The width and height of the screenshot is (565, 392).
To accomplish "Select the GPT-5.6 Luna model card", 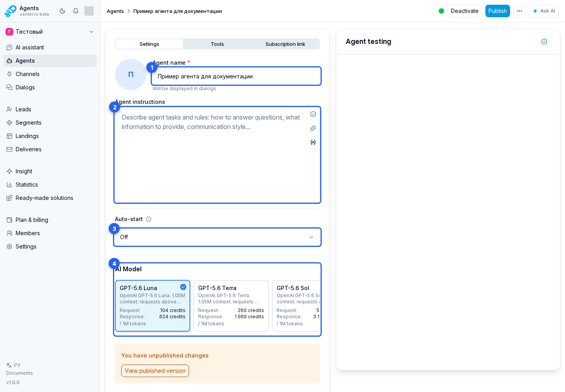I will click(153, 306).
